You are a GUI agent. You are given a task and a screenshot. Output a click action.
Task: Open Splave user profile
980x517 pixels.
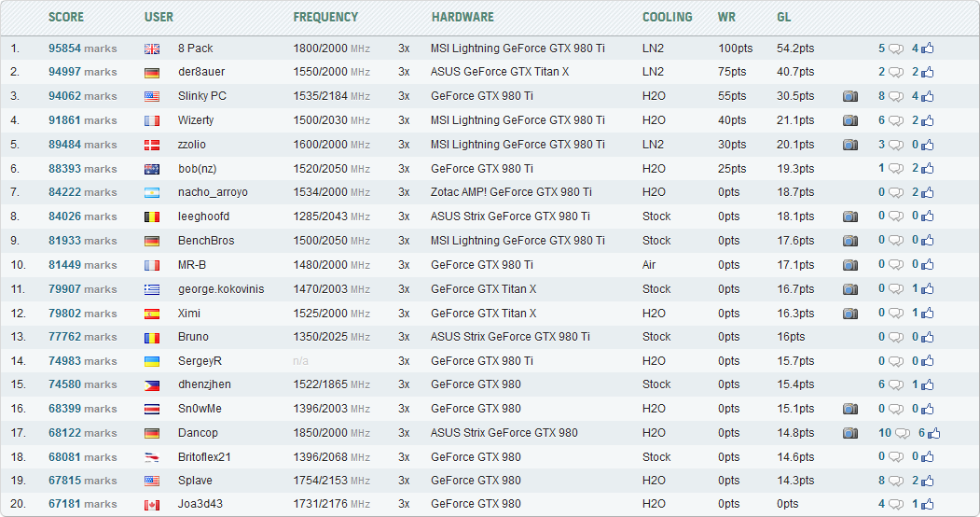point(195,481)
